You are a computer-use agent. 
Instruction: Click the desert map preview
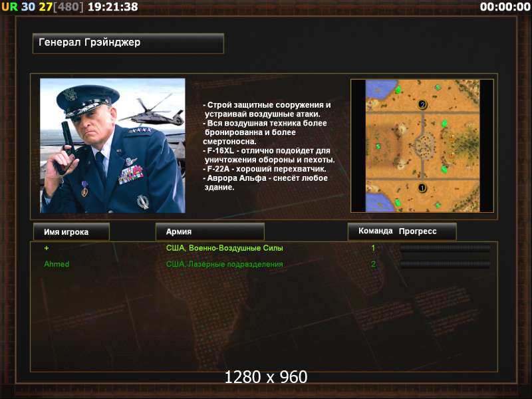[422, 146]
